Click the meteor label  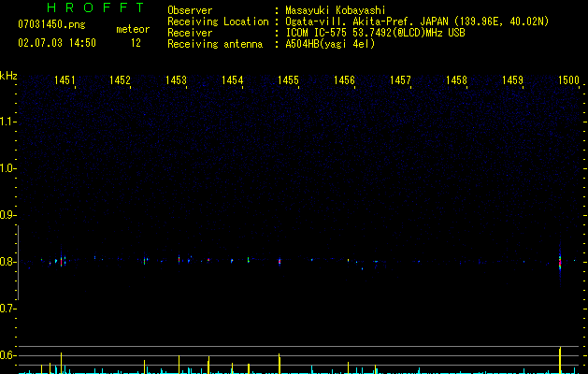(133, 29)
